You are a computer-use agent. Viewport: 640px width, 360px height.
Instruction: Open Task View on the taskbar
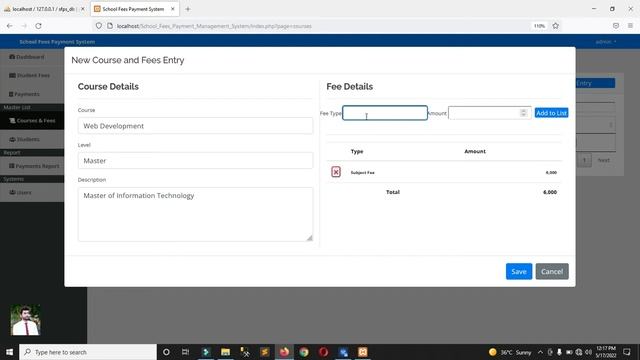[x=185, y=352]
